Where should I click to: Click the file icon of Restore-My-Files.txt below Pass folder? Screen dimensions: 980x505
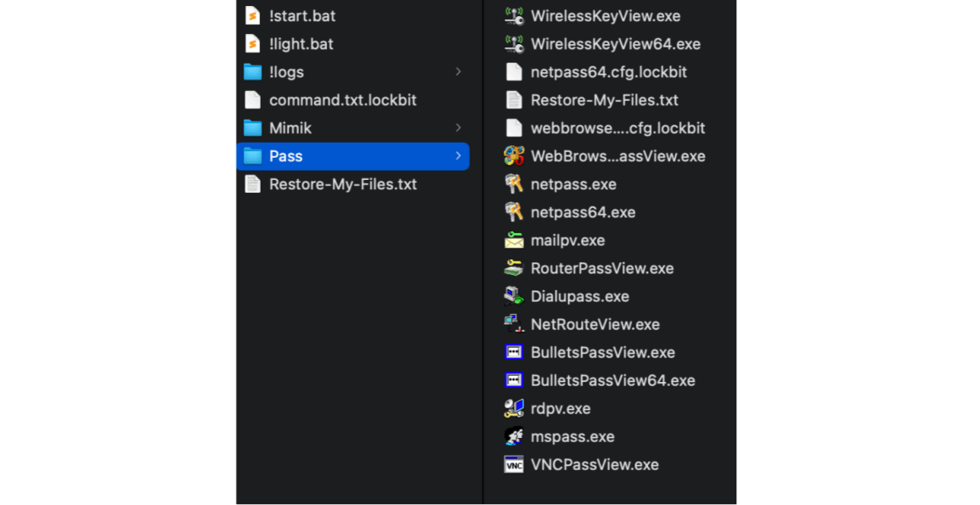tap(252, 184)
